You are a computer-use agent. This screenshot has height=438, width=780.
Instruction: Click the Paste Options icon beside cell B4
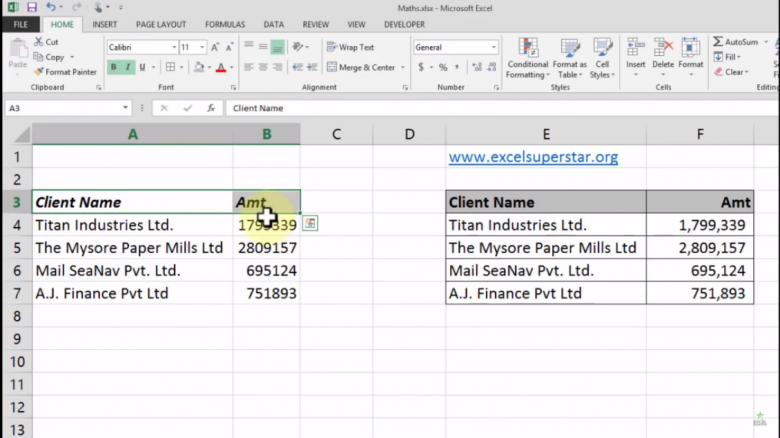click(x=310, y=224)
